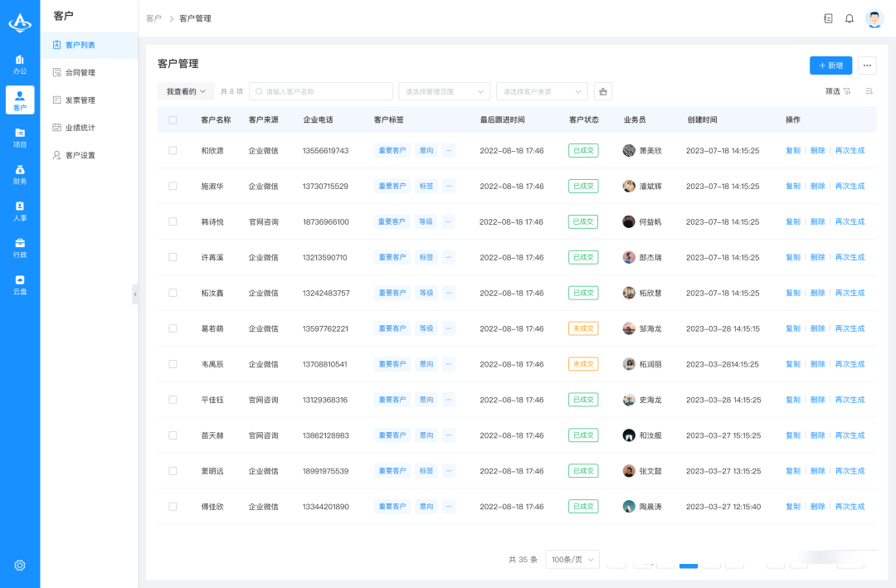Open the 办公 module in left sidebar
This screenshot has height=588, width=896.
pyautogui.click(x=20, y=64)
